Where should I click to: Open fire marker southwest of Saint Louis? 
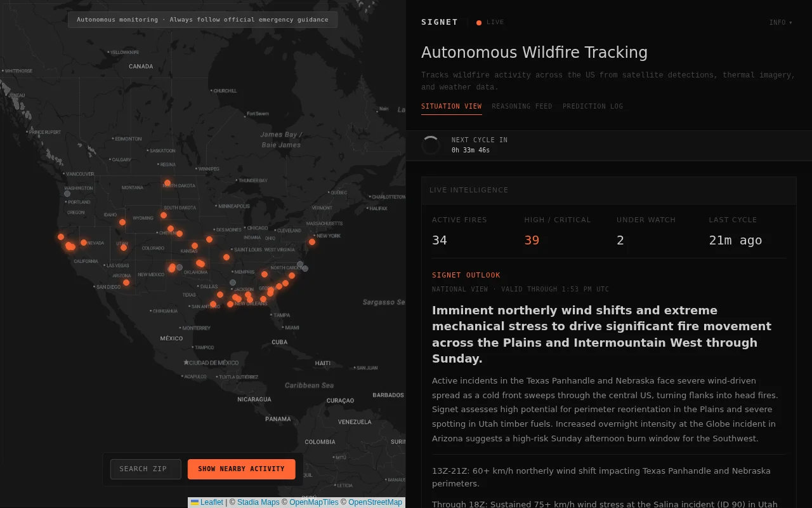(226, 257)
